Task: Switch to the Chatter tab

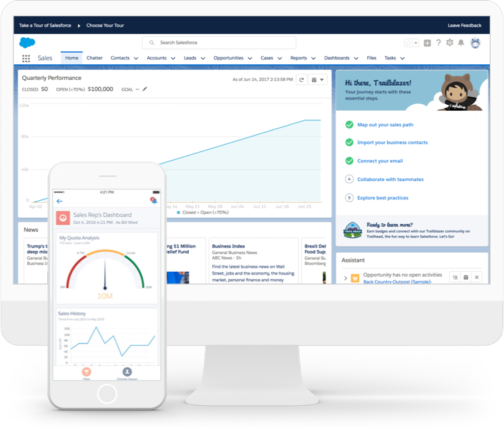Action: click(94, 58)
